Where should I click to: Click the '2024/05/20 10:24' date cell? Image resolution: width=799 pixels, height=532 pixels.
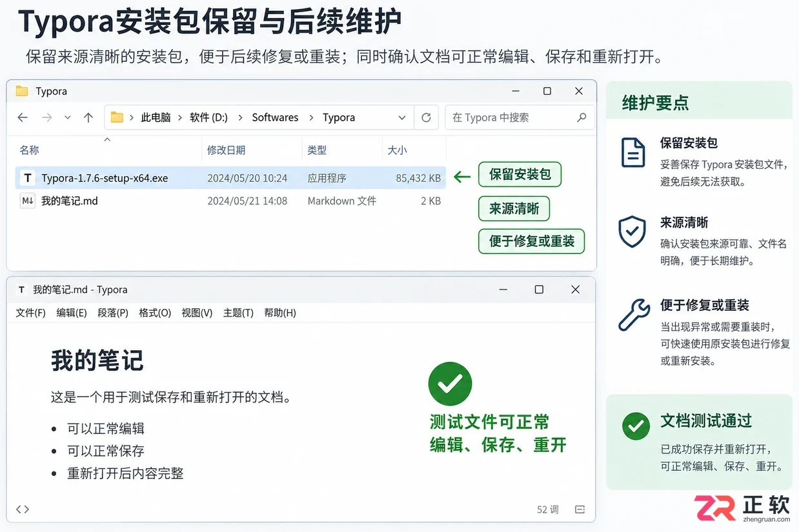[x=247, y=178]
